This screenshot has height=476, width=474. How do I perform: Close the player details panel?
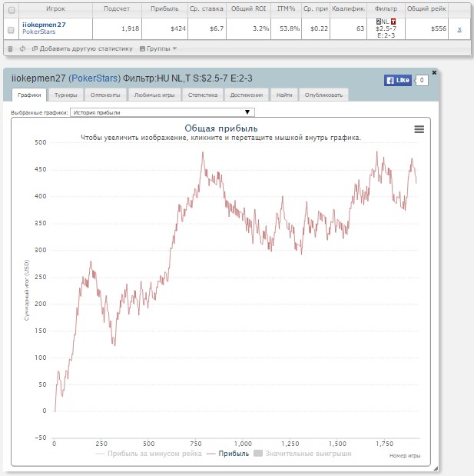pyautogui.click(x=434, y=72)
